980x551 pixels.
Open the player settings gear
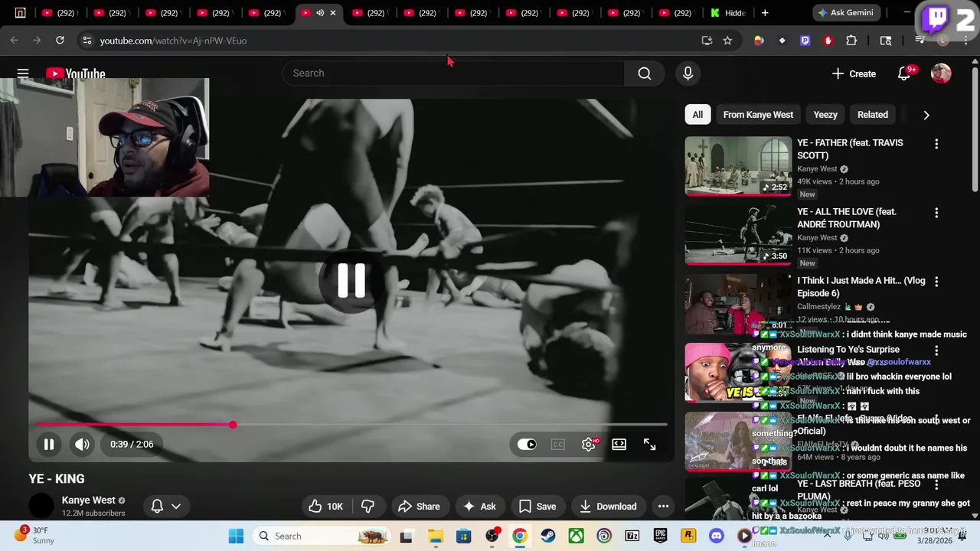[x=588, y=444]
